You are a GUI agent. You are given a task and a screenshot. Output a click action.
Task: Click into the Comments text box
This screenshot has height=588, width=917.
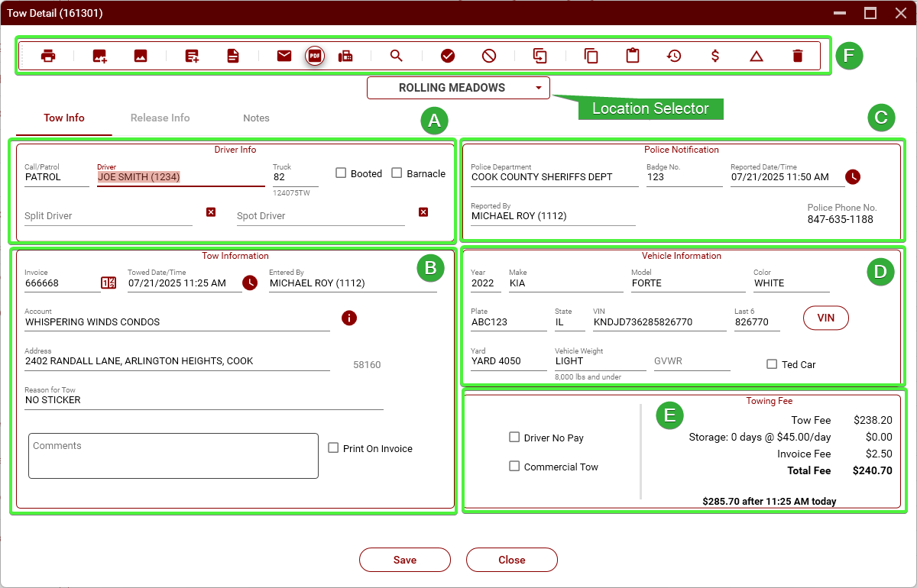click(x=173, y=456)
